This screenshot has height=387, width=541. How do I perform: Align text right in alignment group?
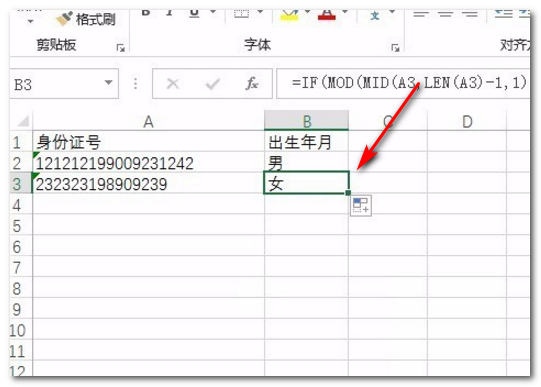[x=470, y=14]
